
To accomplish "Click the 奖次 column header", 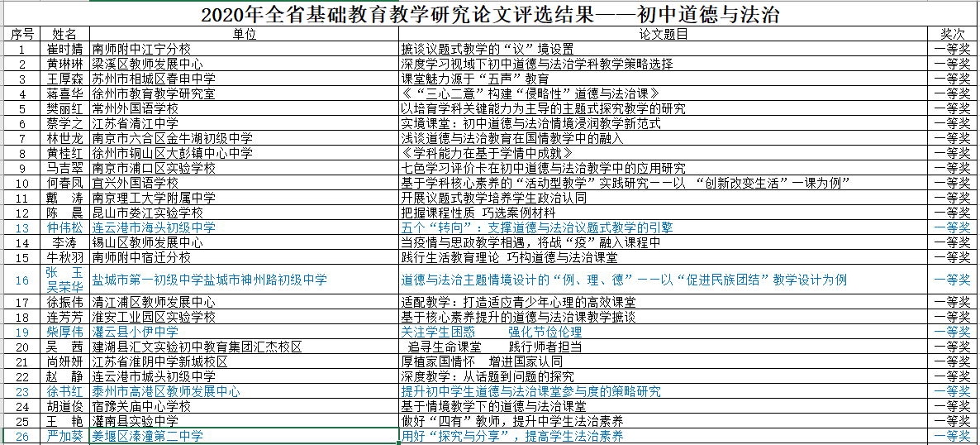I will (x=952, y=35).
